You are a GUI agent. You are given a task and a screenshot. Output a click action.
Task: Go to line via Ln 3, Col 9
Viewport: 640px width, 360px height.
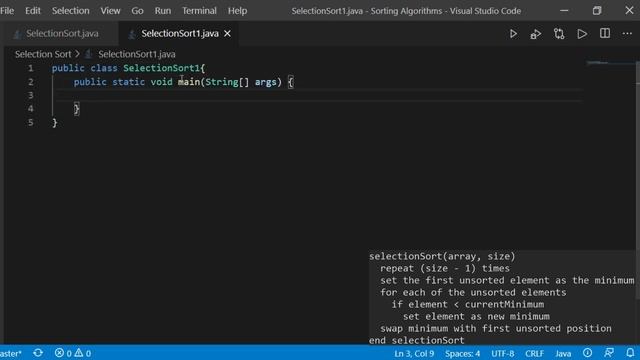(x=414, y=353)
